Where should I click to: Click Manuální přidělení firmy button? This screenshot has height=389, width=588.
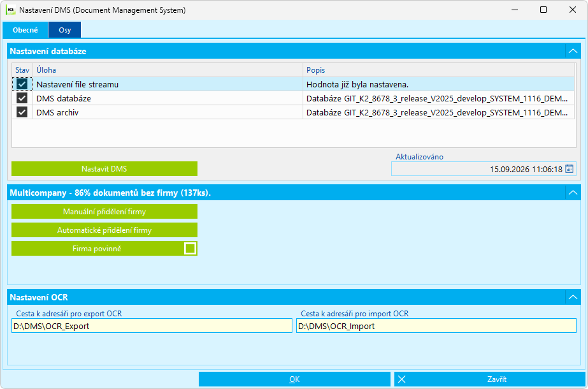point(104,212)
